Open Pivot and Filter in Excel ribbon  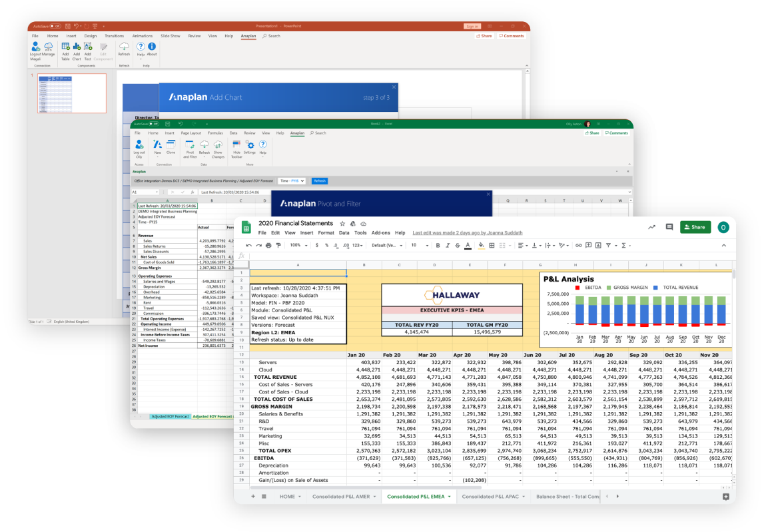pyautogui.click(x=190, y=149)
